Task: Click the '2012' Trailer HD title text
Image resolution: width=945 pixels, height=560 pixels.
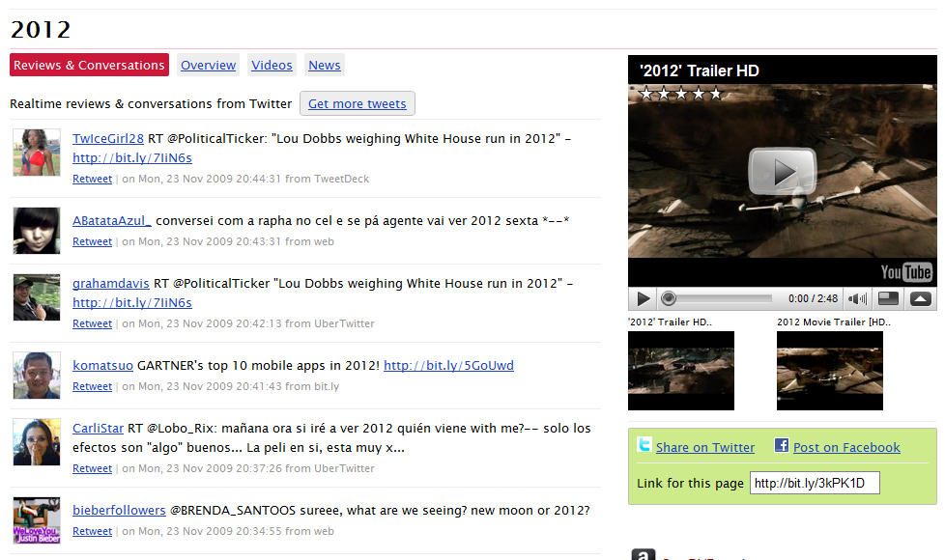Action: (x=700, y=71)
